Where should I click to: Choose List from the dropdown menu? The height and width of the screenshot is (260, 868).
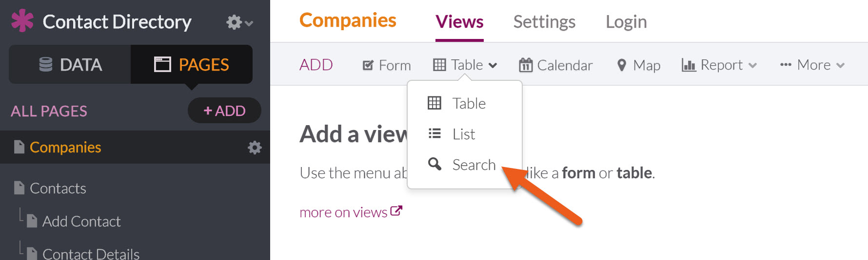pyautogui.click(x=465, y=134)
